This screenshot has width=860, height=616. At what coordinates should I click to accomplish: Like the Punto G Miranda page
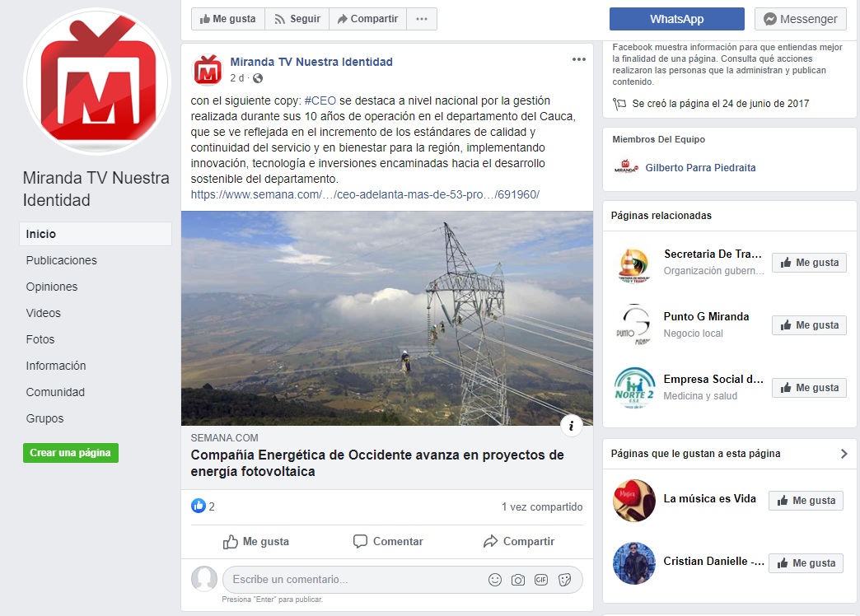[809, 325]
